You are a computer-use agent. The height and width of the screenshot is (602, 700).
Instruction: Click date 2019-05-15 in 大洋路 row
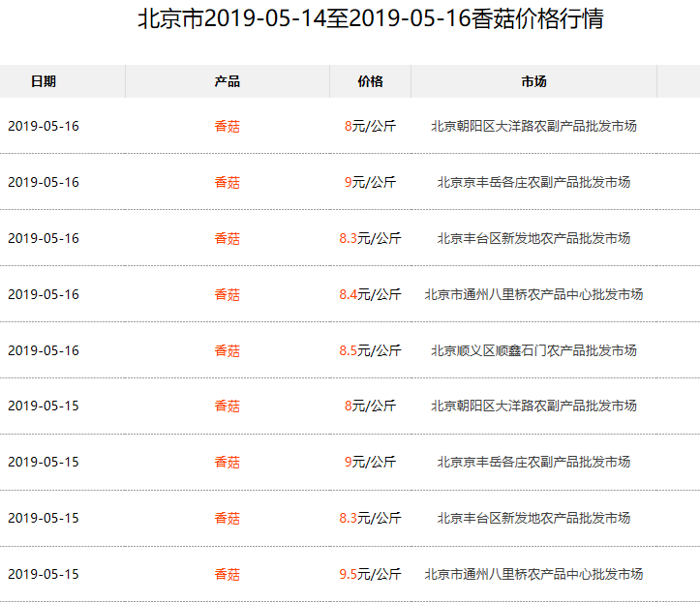point(44,406)
